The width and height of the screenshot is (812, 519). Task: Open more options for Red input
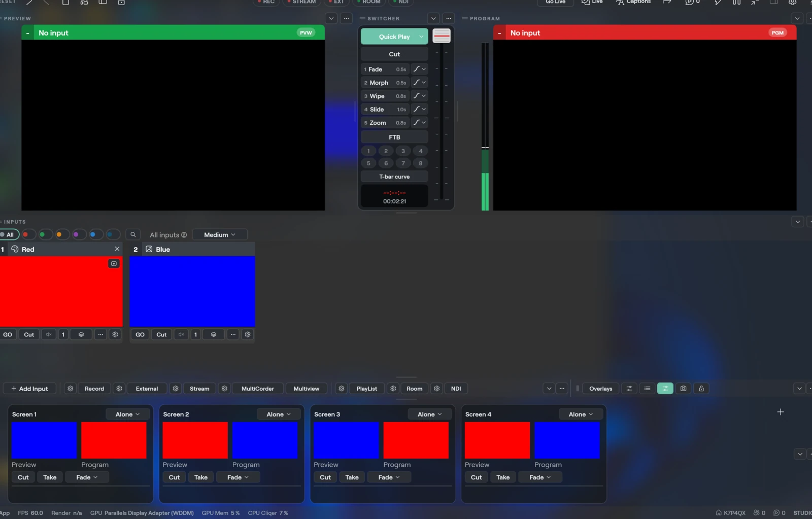100,334
